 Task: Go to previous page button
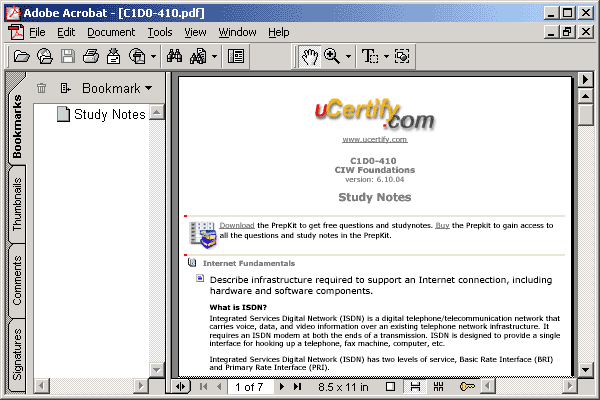[x=219, y=387]
